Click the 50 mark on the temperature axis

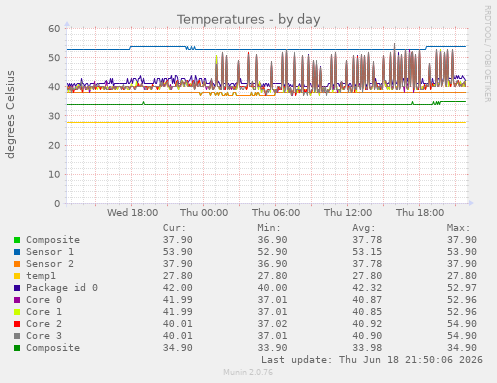[54, 58]
